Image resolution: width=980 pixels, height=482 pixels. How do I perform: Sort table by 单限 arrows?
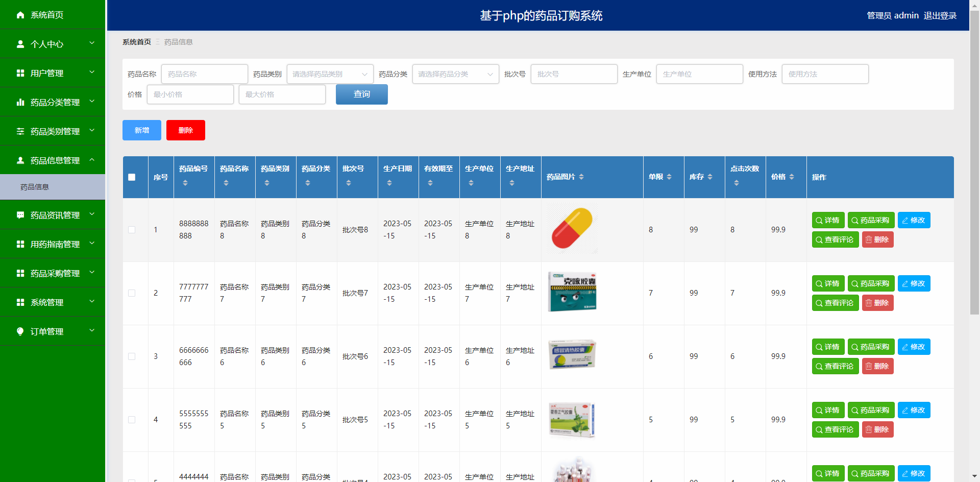coord(669,177)
